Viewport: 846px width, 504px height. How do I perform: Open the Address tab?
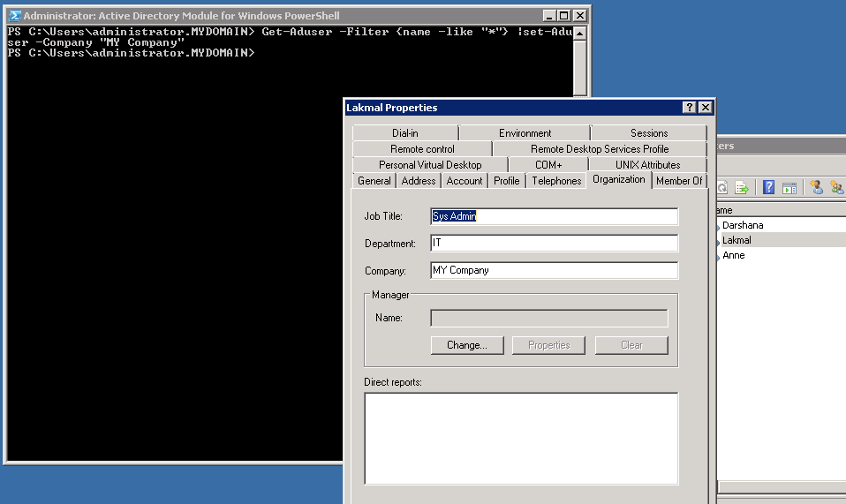coord(419,181)
